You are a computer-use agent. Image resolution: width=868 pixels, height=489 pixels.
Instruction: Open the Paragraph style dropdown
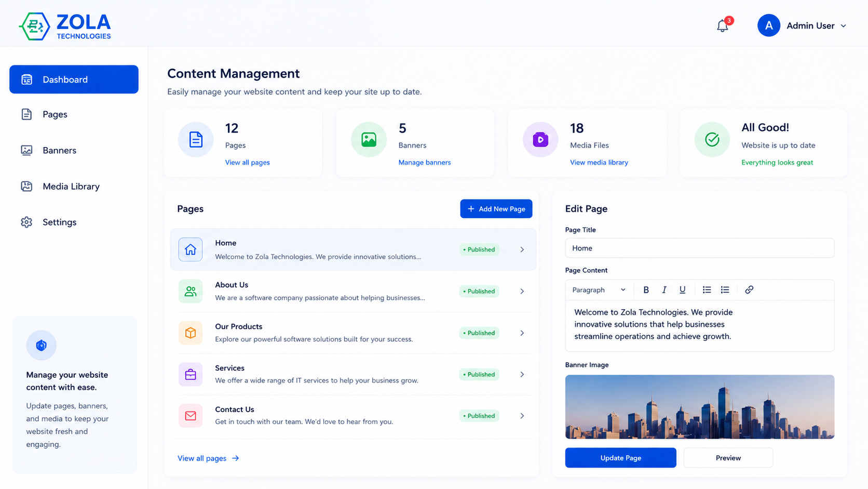tap(599, 290)
